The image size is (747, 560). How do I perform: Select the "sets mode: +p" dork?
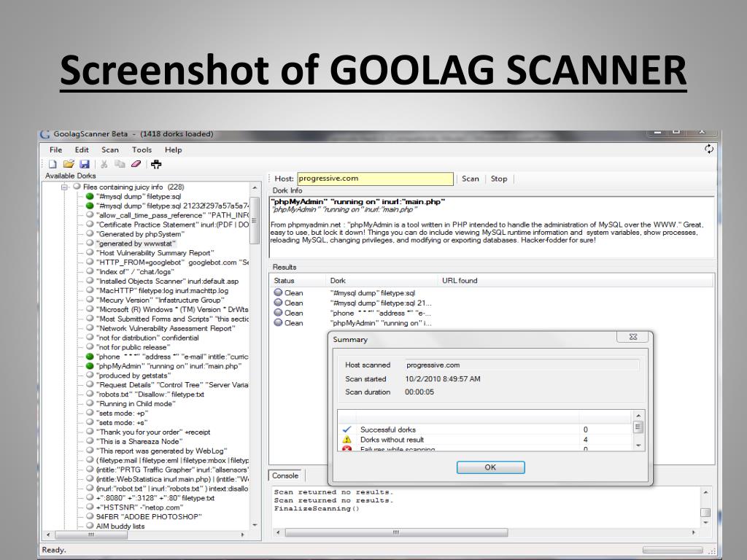(122, 413)
